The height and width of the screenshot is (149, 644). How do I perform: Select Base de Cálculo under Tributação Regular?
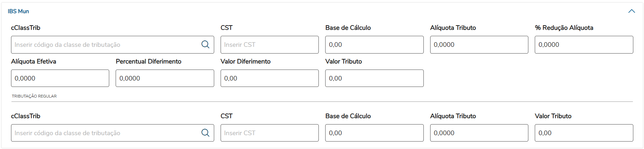coord(374,133)
